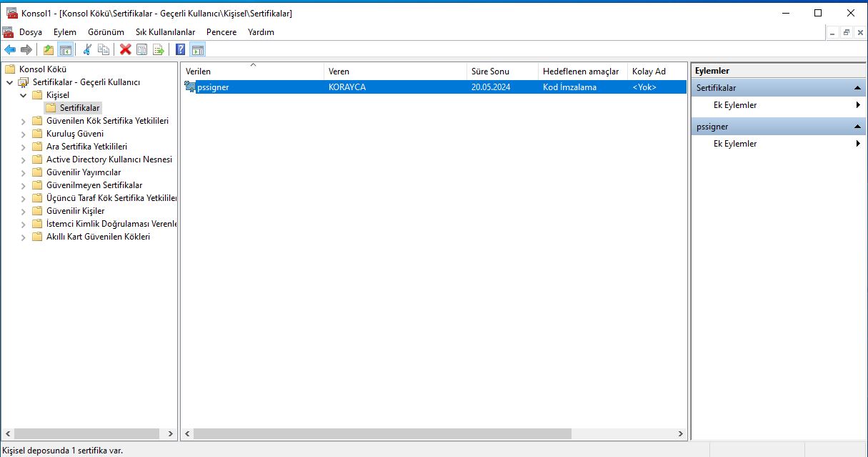
Task: Toggle the console tree visibility icon
Action: pos(65,49)
